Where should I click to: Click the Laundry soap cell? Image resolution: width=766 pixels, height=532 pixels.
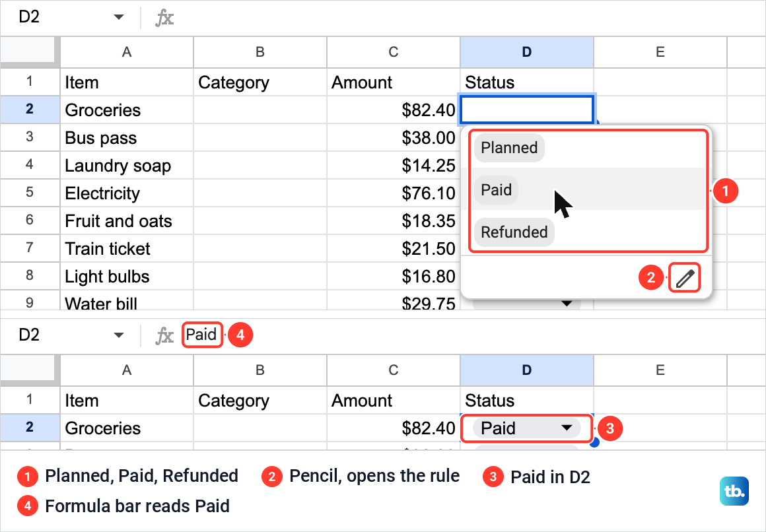click(x=127, y=165)
